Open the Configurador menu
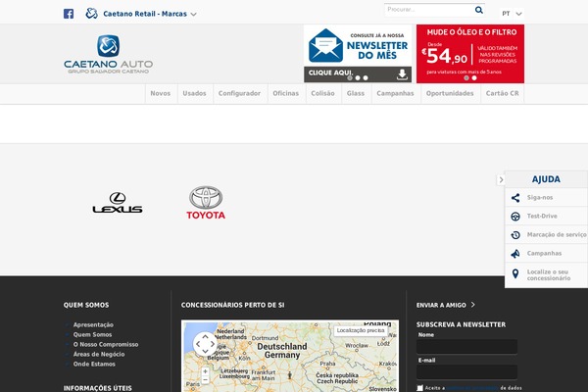 [239, 93]
